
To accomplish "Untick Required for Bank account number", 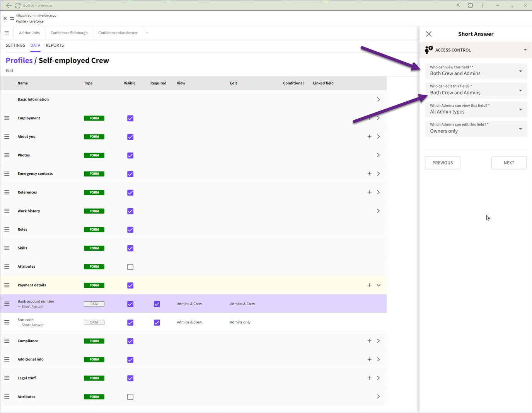I will pyautogui.click(x=157, y=304).
